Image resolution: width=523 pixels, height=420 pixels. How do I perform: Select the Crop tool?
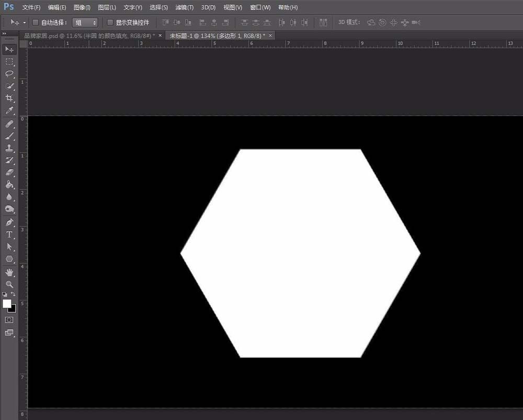coord(9,98)
